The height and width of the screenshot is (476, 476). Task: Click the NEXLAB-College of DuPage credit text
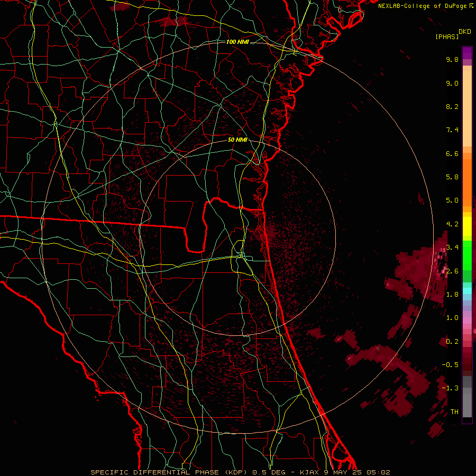(426, 6)
